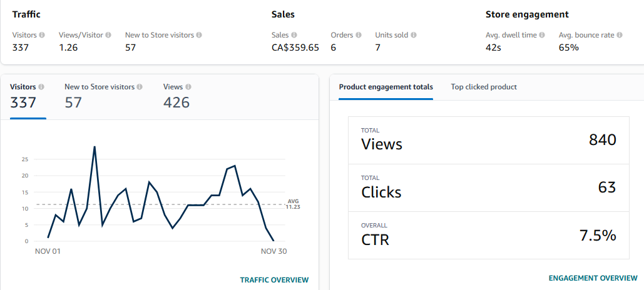The image size is (644, 290).
Task: Click info icon beside top Visitors label
Action: [x=42, y=36]
